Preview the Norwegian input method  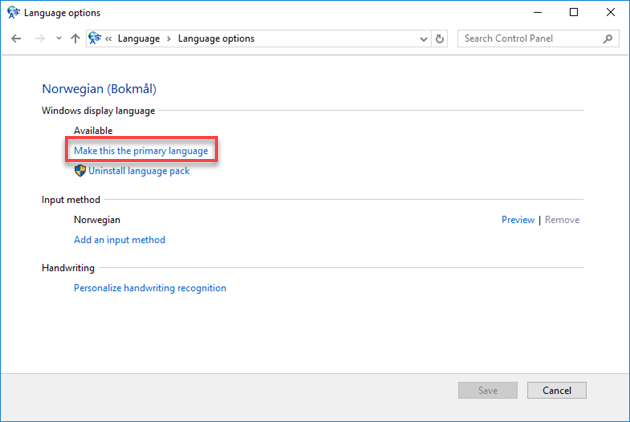click(x=518, y=220)
